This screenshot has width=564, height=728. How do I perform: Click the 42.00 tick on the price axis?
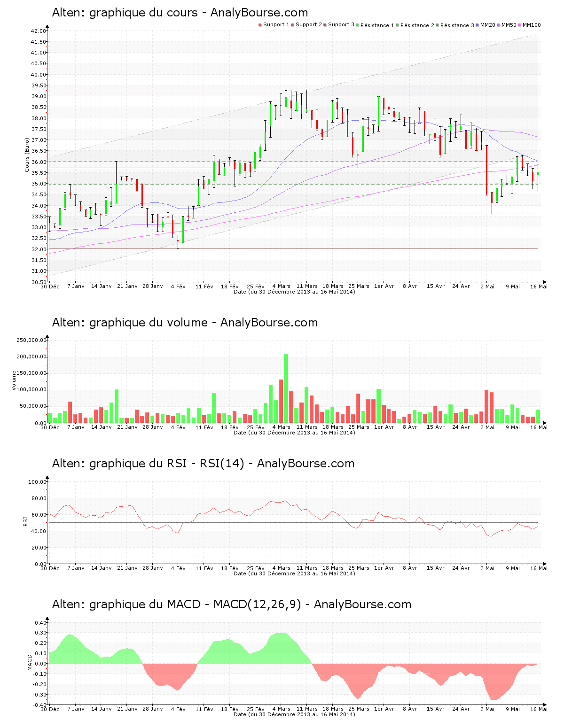[x=39, y=31]
